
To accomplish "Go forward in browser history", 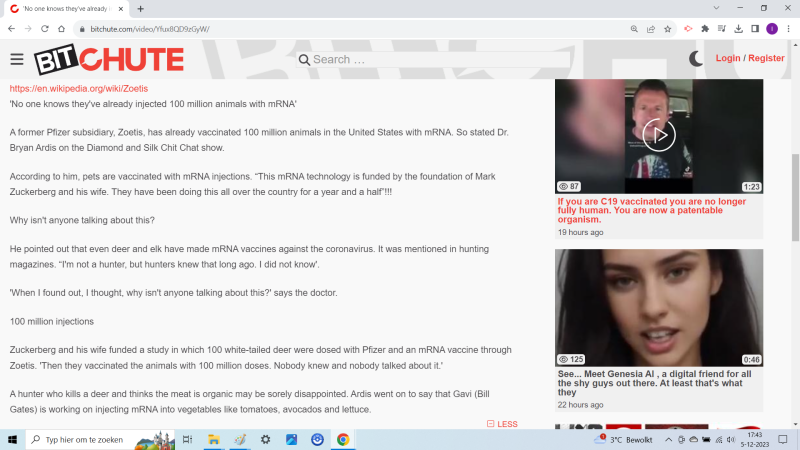I will tap(28, 29).
